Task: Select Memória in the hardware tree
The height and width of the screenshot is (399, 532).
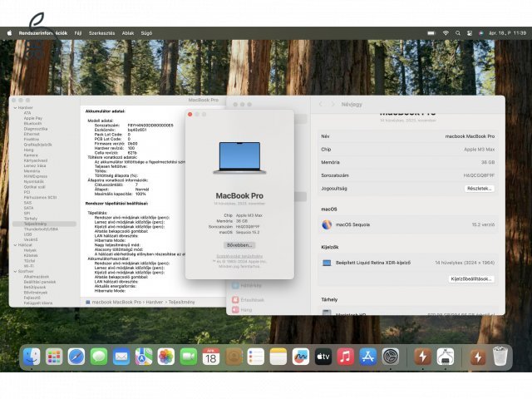Action: point(32,171)
